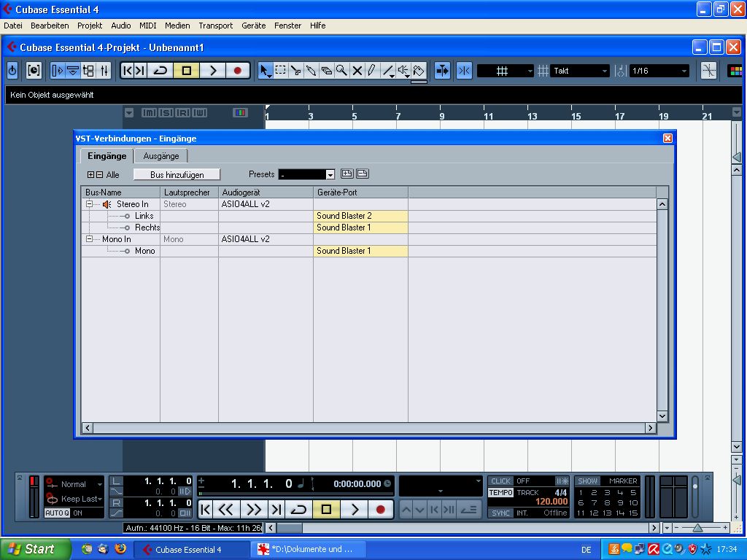Click Windows Start button
The width and height of the screenshot is (747, 560).
[x=35, y=549]
